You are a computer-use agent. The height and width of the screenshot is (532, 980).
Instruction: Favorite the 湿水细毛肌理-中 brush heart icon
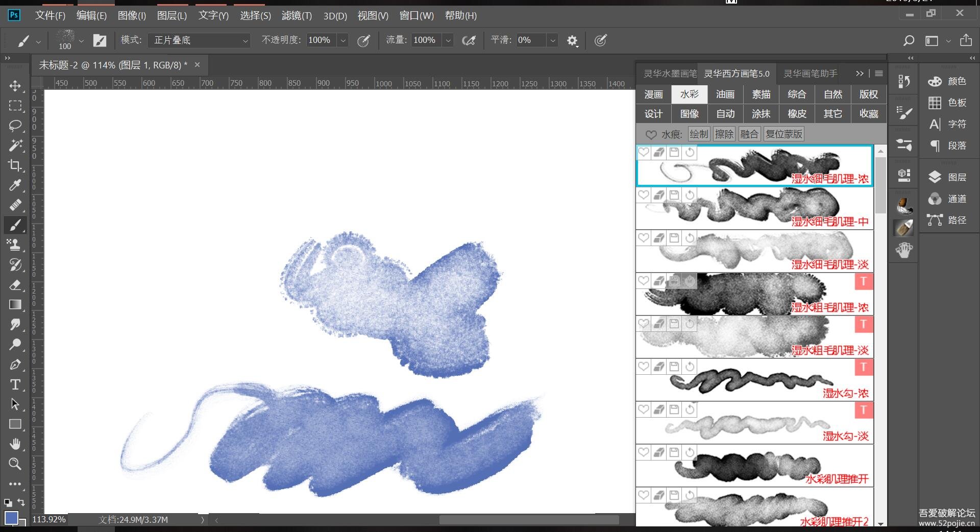tap(644, 195)
